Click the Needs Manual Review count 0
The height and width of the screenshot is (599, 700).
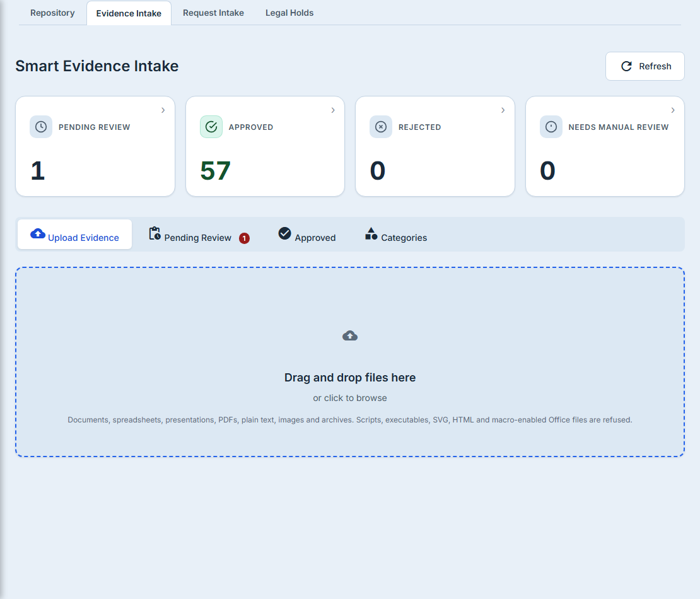(548, 170)
